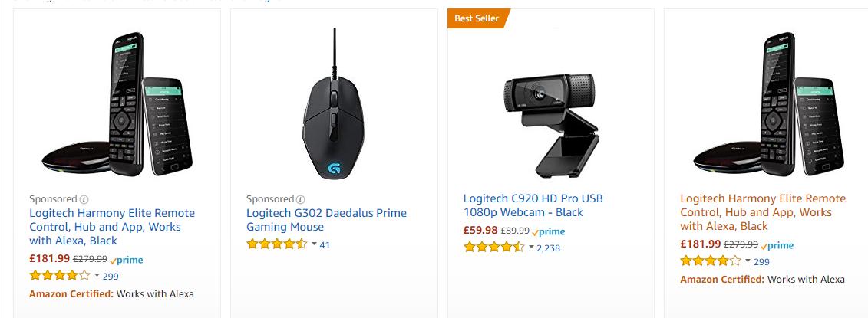This screenshot has height=318, width=868.
Task: Click the Sponsored info icon above G302 Daedalus title
Action: coord(301,198)
